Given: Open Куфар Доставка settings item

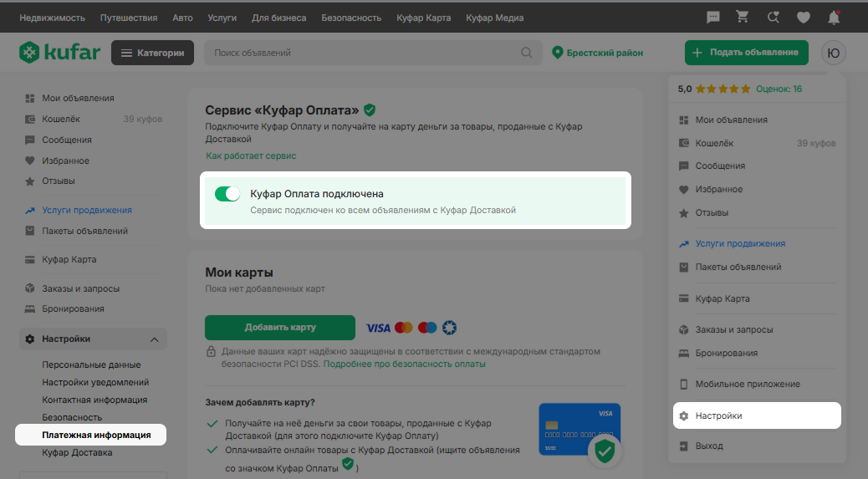Looking at the screenshot, I should tap(77, 453).
